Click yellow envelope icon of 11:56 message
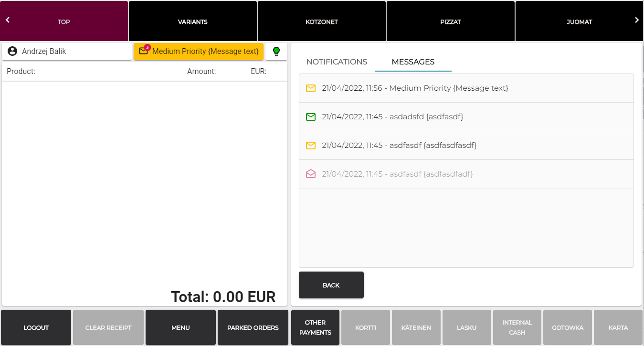The width and height of the screenshot is (644, 346). pyautogui.click(x=311, y=88)
